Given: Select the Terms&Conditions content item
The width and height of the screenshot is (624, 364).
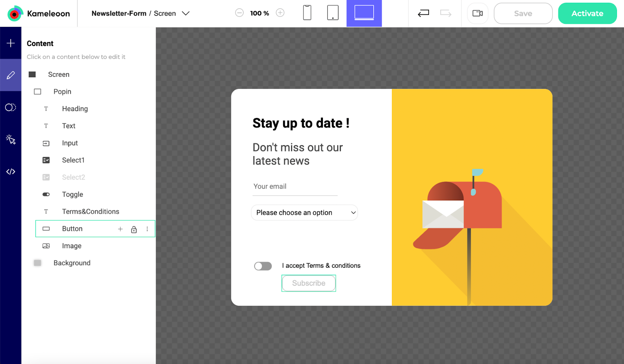Looking at the screenshot, I should 90,212.
